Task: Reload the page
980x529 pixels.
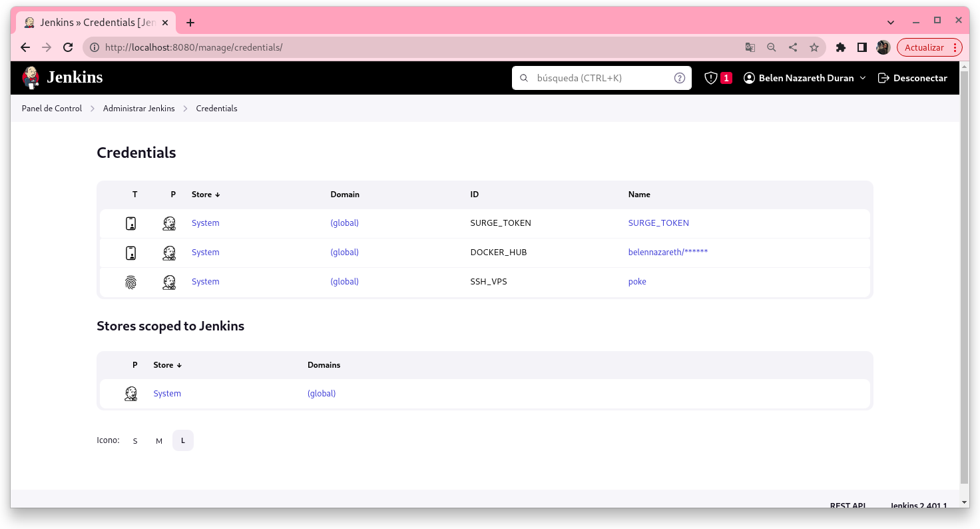Action: tap(67, 47)
